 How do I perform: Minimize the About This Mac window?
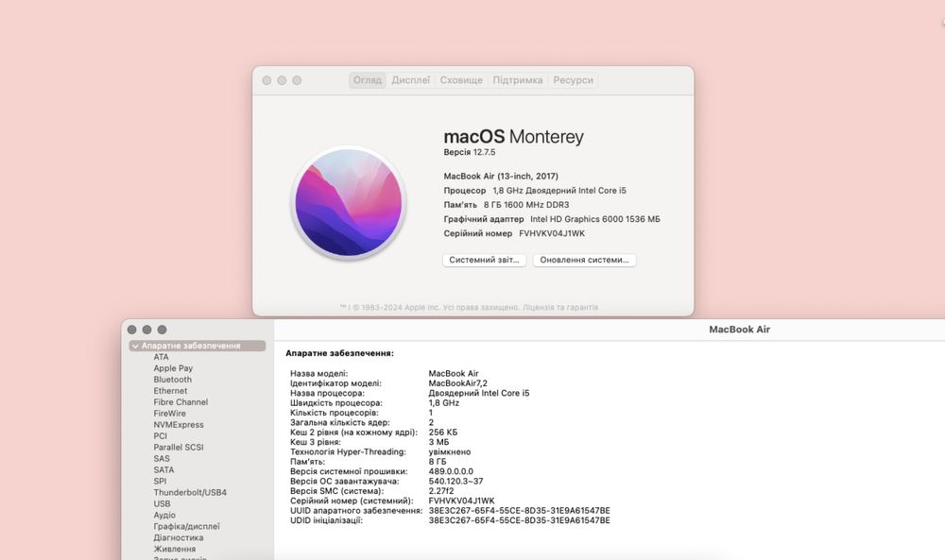[x=282, y=80]
